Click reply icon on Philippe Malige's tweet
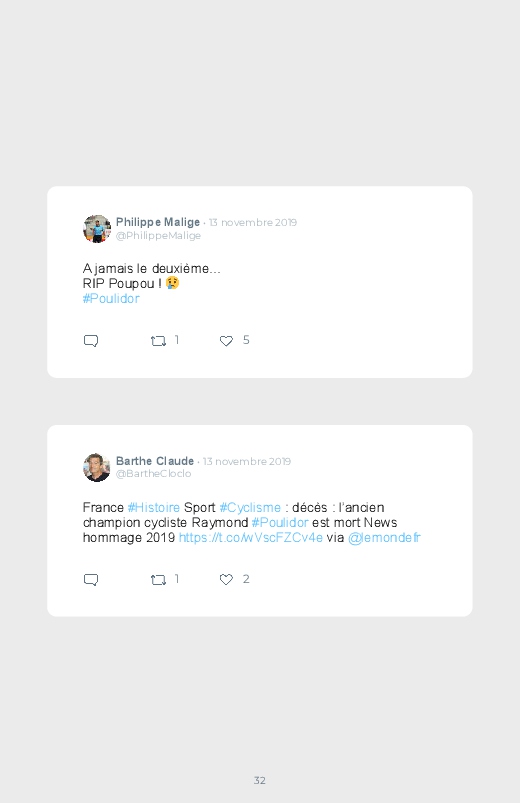The height and width of the screenshot is (803, 520). pos(91,341)
